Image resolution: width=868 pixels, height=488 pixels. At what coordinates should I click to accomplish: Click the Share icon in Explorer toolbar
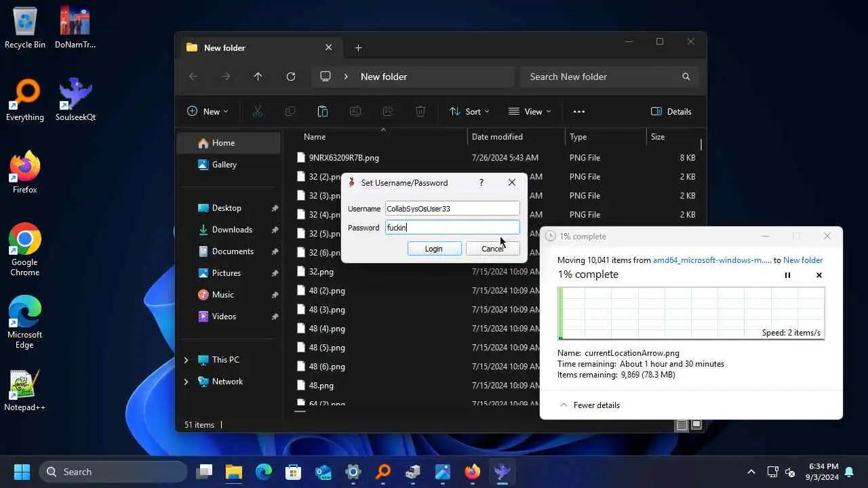[x=388, y=112]
